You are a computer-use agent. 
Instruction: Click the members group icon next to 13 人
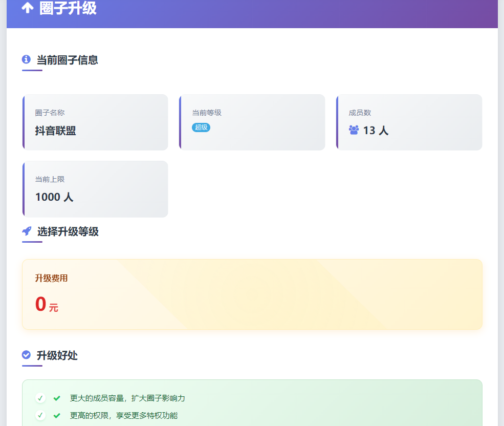click(x=354, y=130)
